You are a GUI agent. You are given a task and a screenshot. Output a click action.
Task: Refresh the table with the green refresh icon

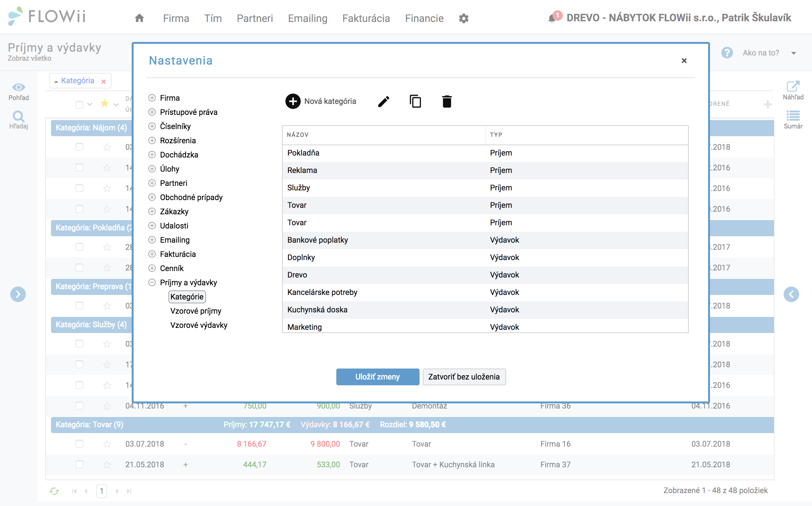click(54, 491)
